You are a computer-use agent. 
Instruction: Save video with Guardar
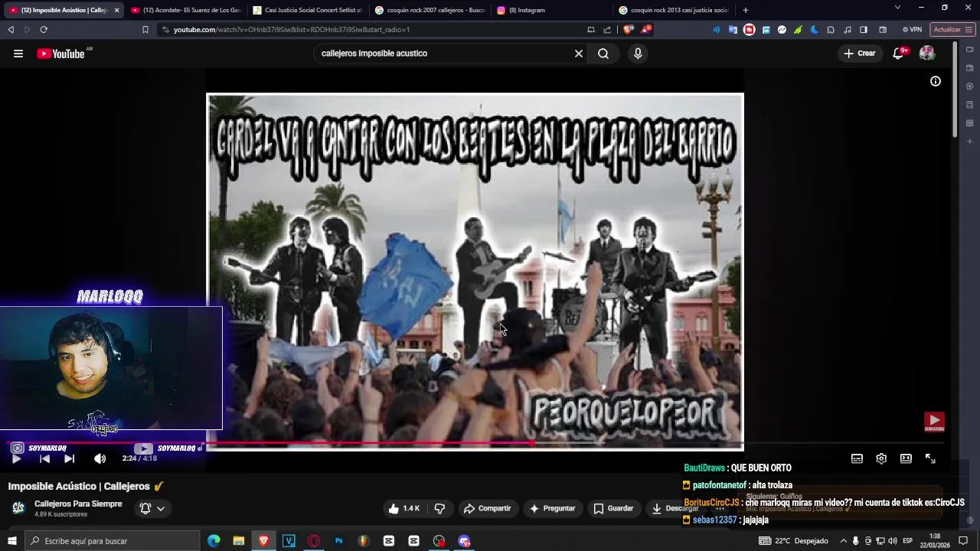click(x=613, y=508)
